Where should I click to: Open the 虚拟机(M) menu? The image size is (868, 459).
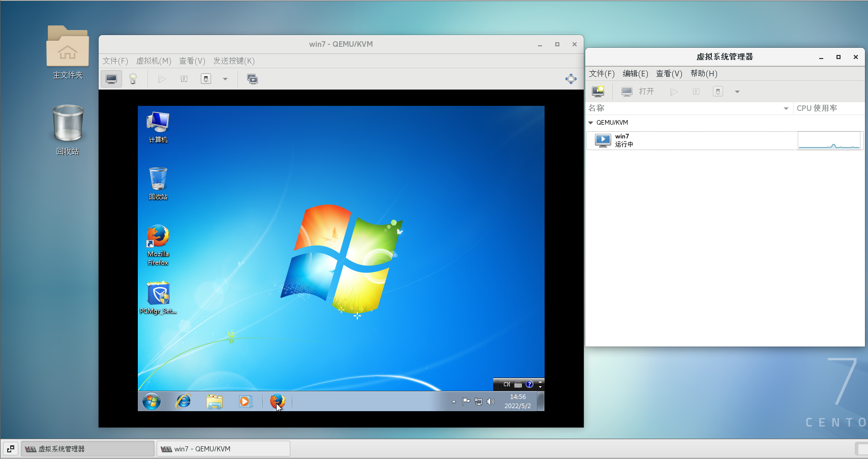pyautogui.click(x=154, y=61)
